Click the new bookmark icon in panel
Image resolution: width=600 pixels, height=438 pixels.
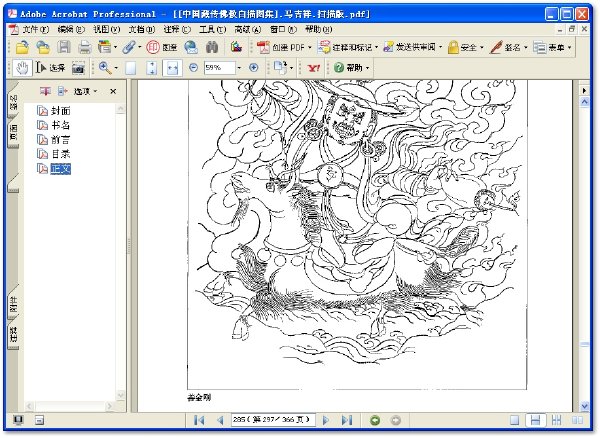(x=61, y=91)
